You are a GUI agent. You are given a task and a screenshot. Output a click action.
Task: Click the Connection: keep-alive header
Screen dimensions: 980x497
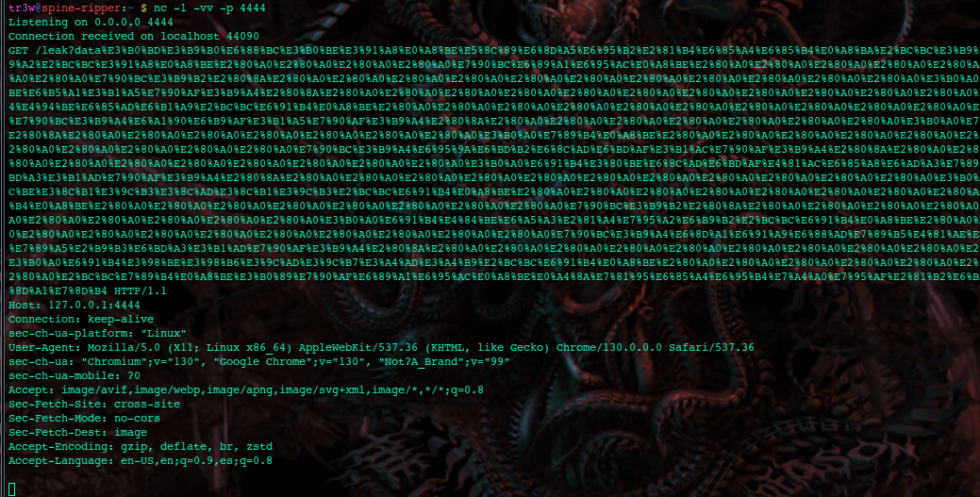[x=80, y=319]
